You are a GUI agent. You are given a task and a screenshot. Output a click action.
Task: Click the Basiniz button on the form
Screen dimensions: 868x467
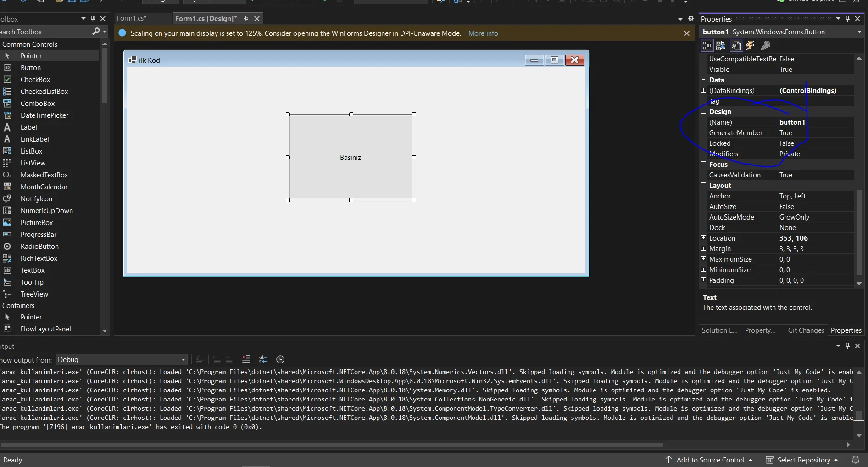[x=351, y=157]
